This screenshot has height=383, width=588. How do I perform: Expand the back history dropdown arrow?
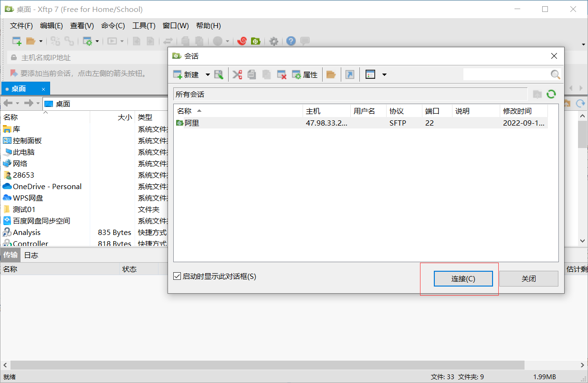[x=17, y=103]
